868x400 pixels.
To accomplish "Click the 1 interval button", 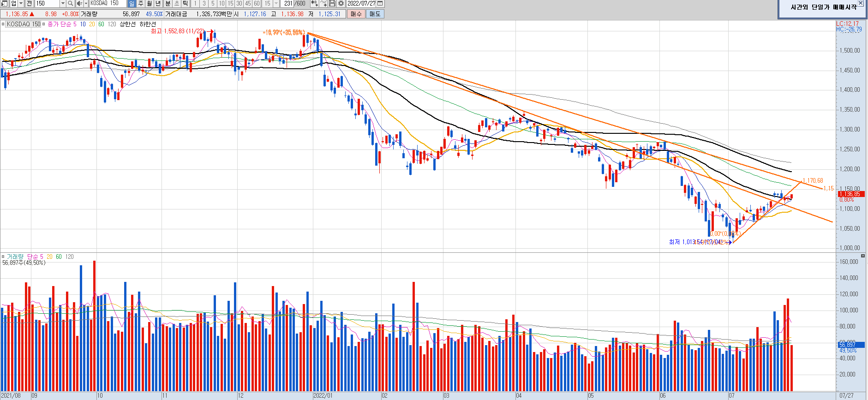I will click(195, 3).
